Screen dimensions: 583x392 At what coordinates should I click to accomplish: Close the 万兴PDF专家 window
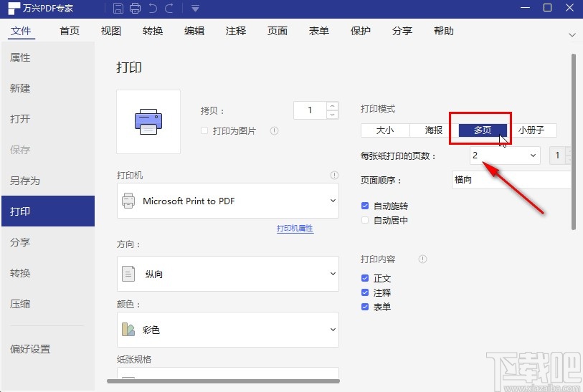coord(569,8)
